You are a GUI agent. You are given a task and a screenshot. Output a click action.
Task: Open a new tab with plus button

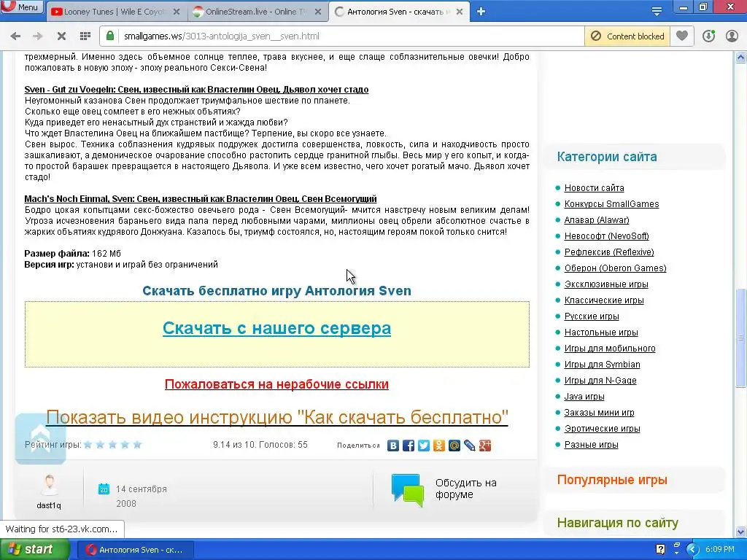(481, 12)
